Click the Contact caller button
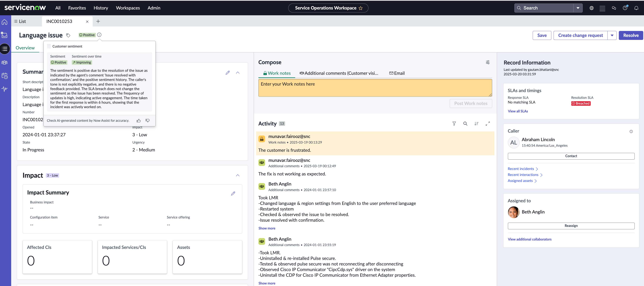644x286 pixels. pos(571,156)
